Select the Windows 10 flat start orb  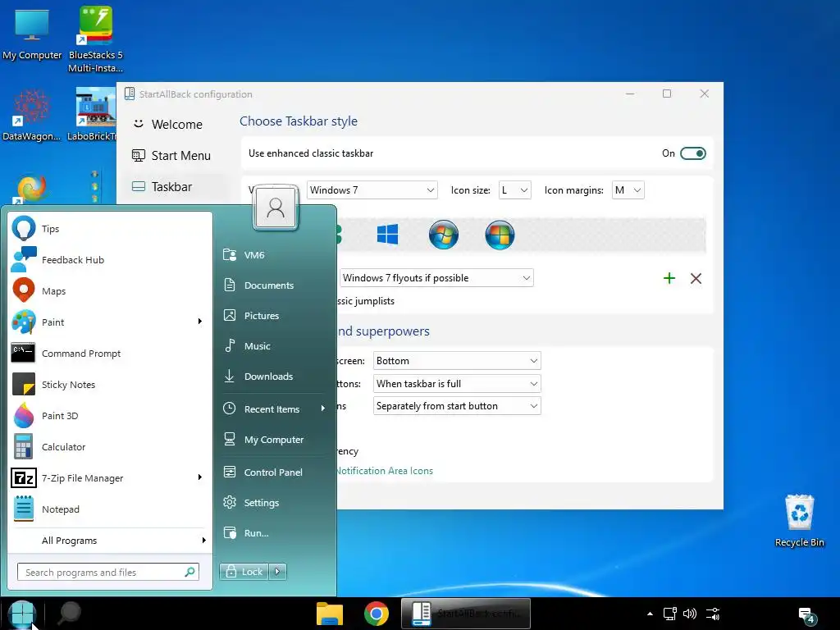click(x=387, y=234)
